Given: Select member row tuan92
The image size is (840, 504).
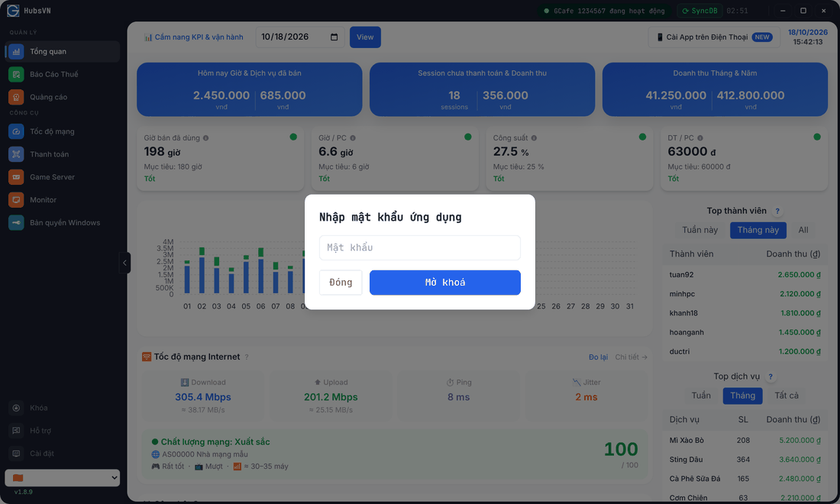Looking at the screenshot, I should coord(745,275).
